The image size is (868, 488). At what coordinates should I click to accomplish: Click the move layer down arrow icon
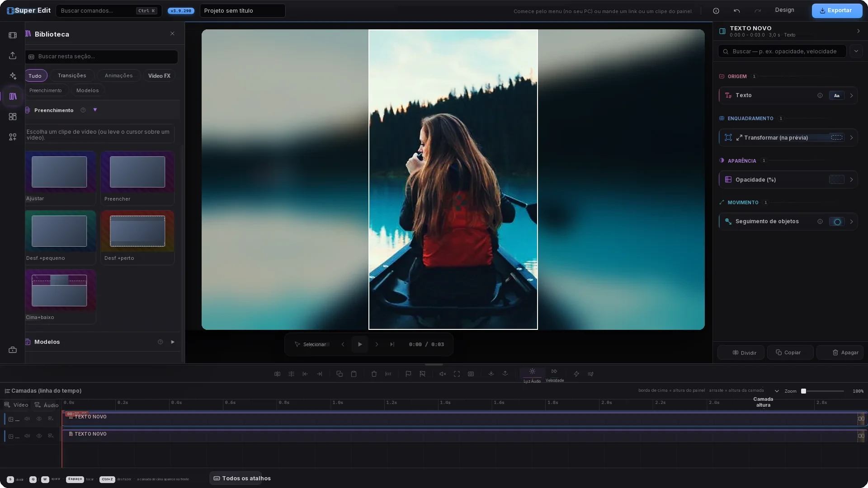point(491,374)
